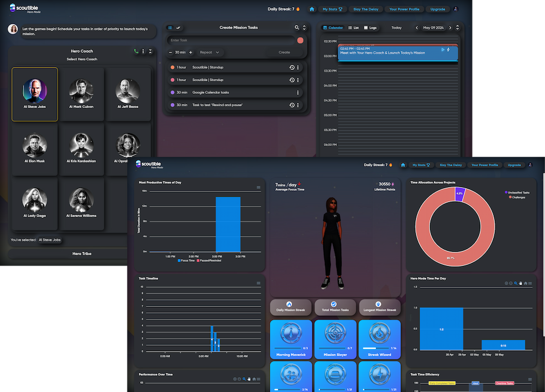The image size is (545, 392).
Task: Open home icon in the back window navbar
Action: [x=312, y=9]
